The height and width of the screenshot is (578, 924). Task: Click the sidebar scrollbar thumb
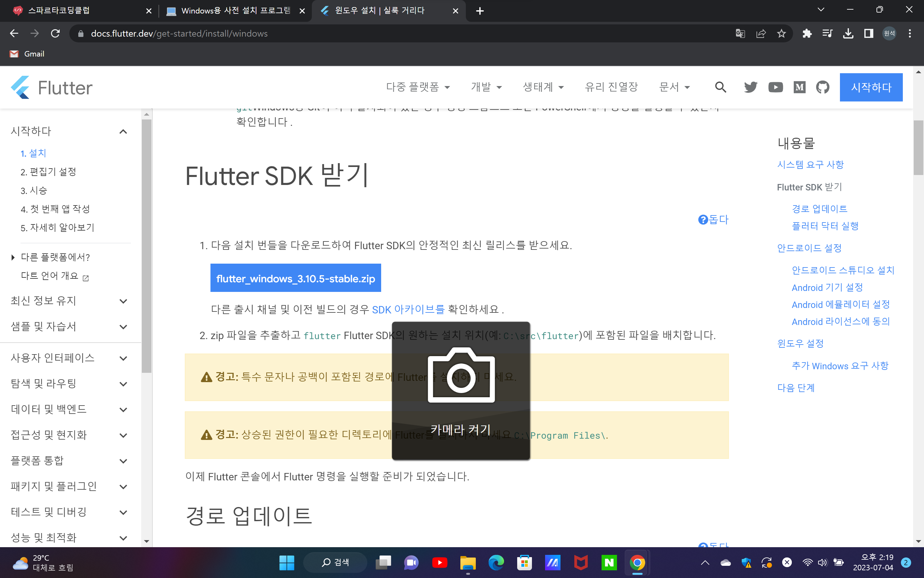(x=147, y=246)
